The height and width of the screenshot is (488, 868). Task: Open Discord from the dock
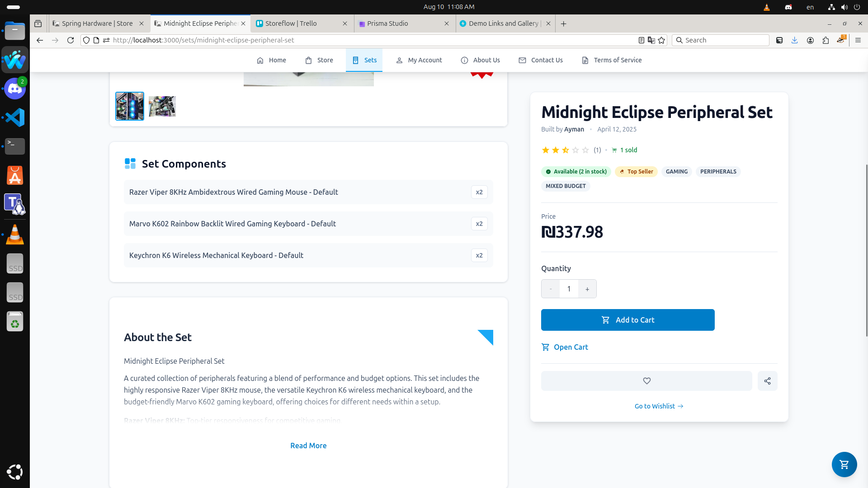point(15,89)
